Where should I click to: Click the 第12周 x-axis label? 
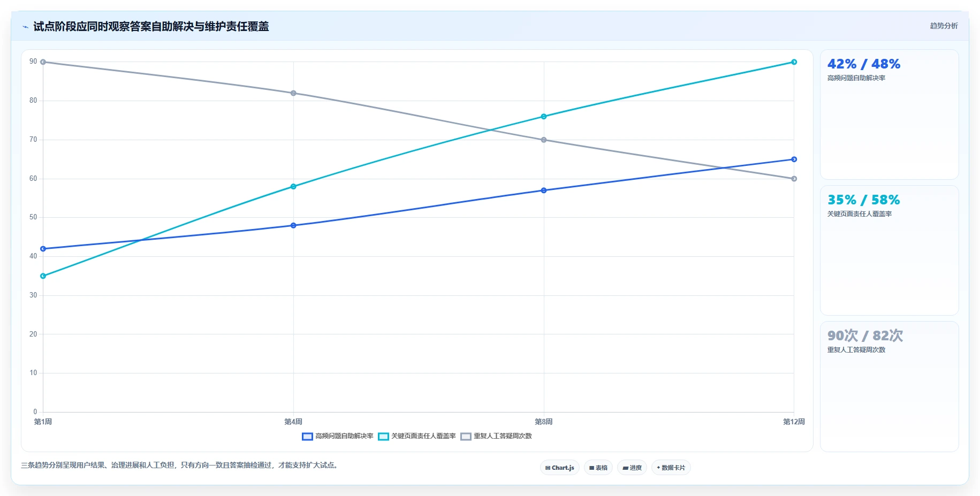point(794,422)
